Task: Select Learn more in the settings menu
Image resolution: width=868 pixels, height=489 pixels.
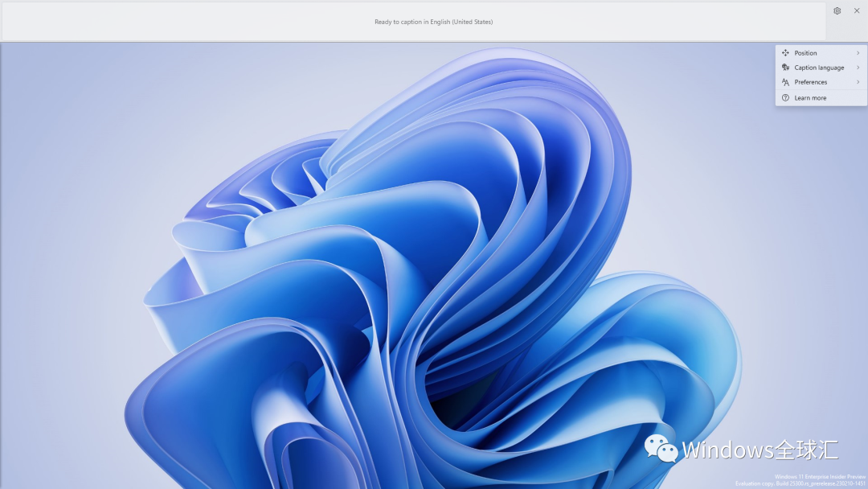Action: 821,98
